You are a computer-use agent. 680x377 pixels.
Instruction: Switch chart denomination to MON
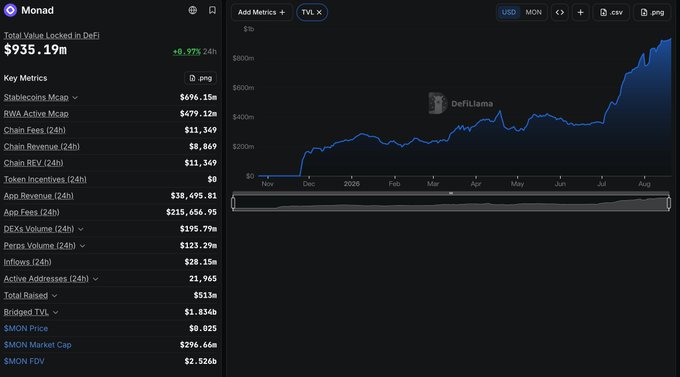pos(533,12)
